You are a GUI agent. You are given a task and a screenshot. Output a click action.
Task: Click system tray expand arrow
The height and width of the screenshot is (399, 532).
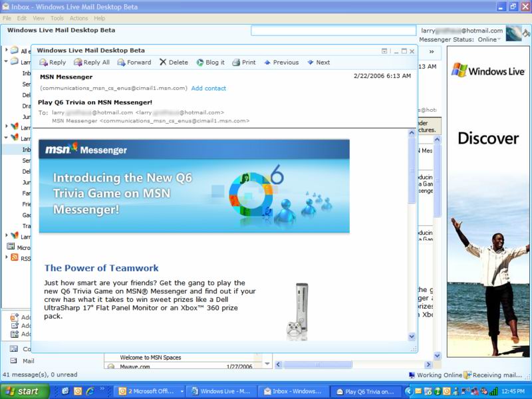pos(408,391)
